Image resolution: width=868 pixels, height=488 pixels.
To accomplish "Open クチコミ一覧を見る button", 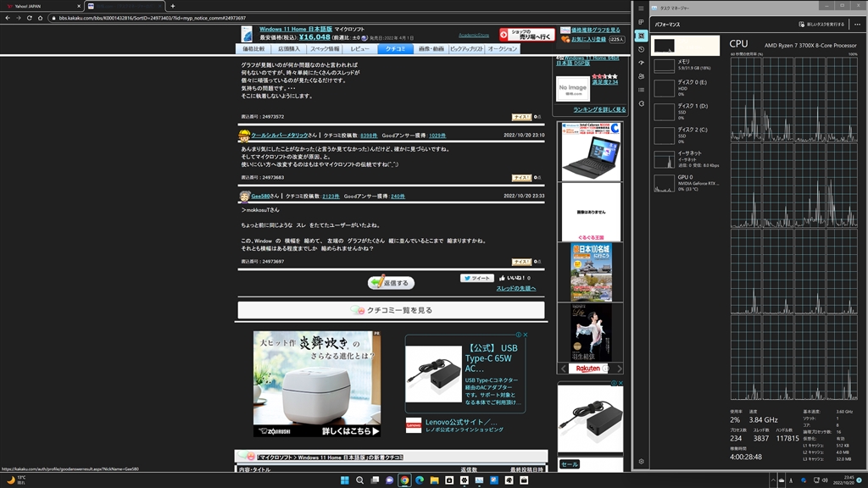I will (x=392, y=310).
